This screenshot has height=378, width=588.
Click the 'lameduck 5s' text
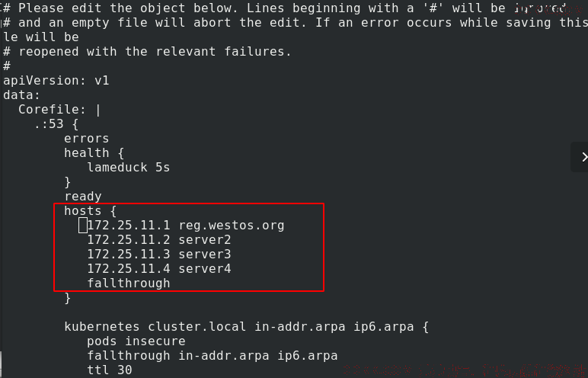(129, 168)
